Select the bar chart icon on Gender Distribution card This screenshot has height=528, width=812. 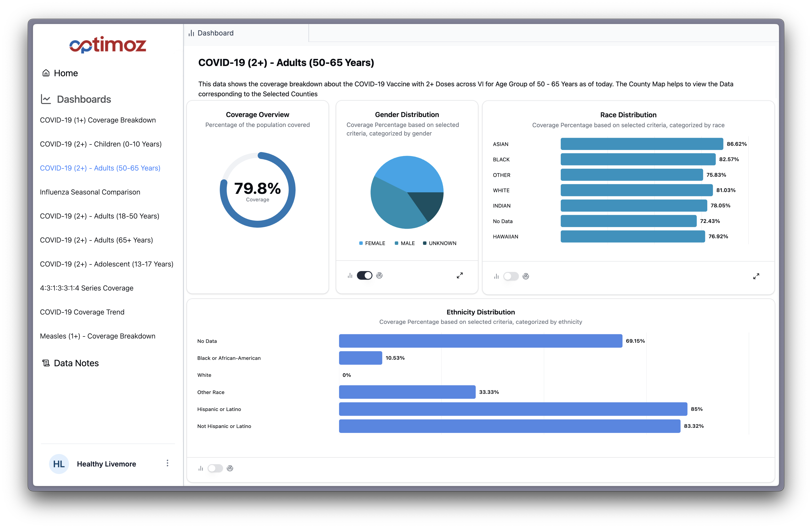350,275
